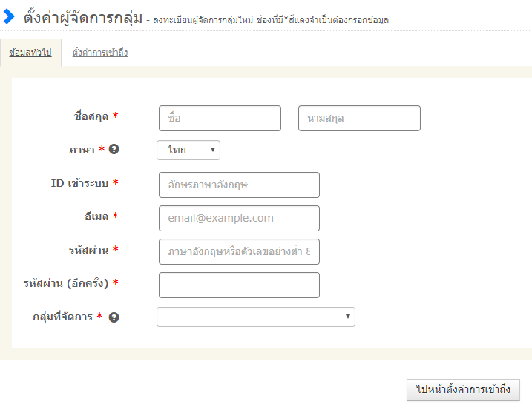
Task: Focus the first name field with placeholder ชื่อ
Action: (220, 119)
